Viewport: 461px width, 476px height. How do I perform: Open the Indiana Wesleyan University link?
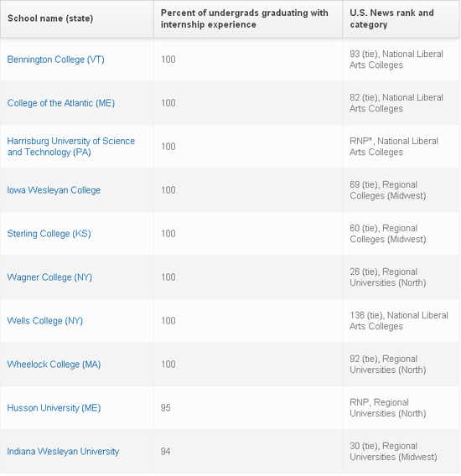pyautogui.click(x=63, y=452)
